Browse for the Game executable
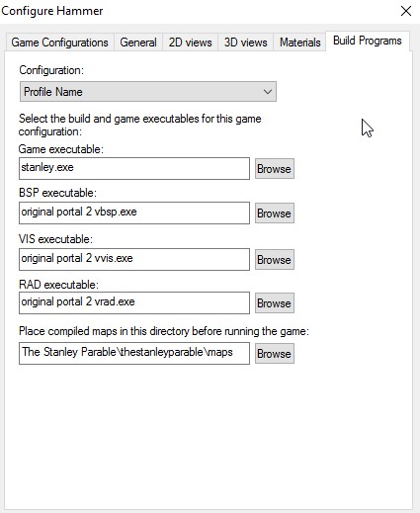This screenshot has width=420, height=513. (x=275, y=169)
